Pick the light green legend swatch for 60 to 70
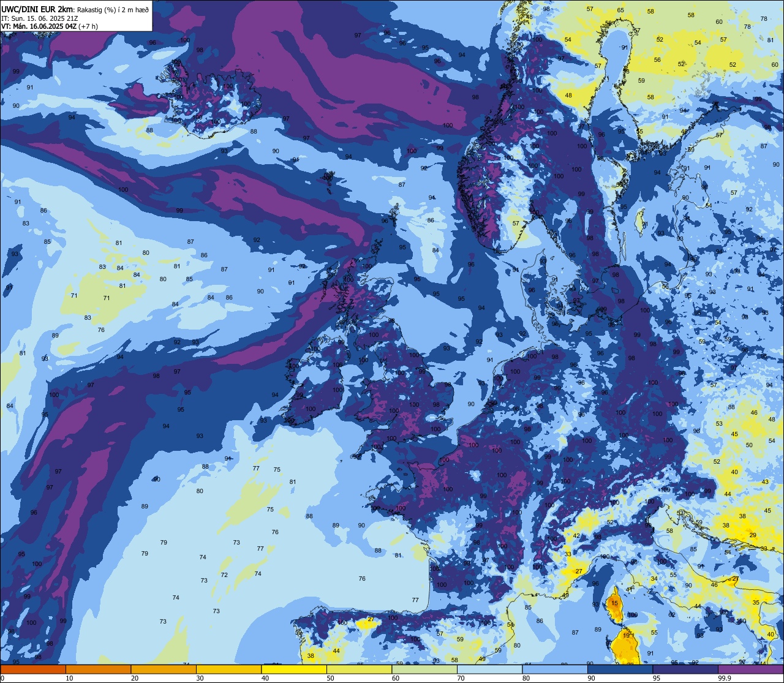Viewport: 784px width, 683px height. click(x=424, y=669)
